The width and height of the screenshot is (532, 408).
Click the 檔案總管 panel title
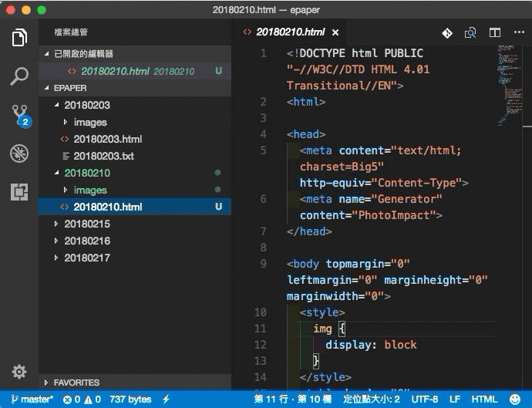pyautogui.click(x=71, y=32)
